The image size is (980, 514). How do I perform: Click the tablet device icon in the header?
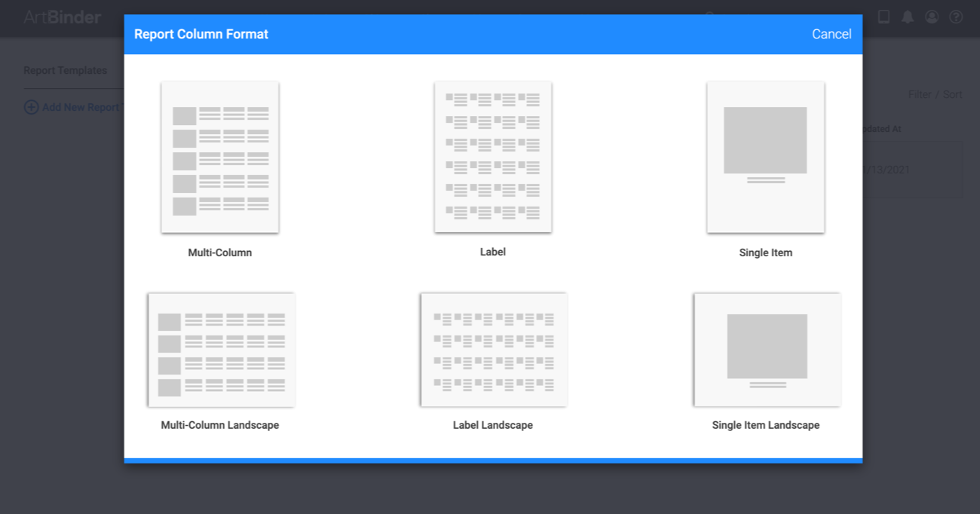pyautogui.click(x=884, y=17)
